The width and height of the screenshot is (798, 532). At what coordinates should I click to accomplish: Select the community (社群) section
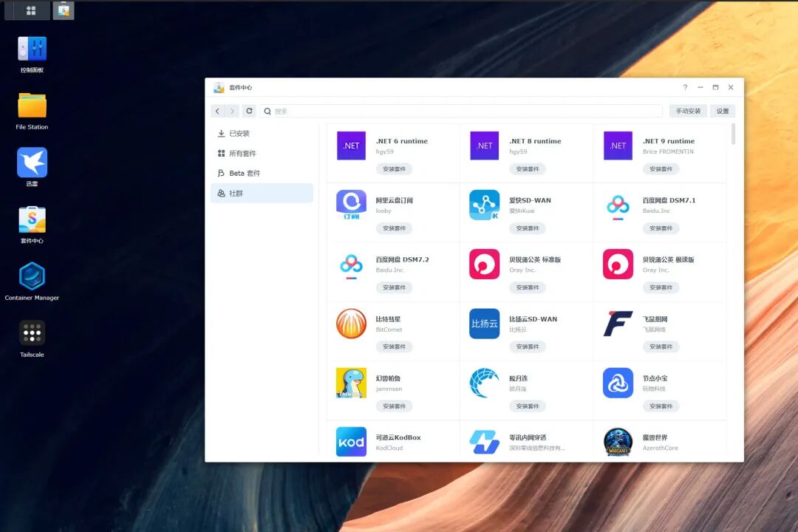click(262, 194)
